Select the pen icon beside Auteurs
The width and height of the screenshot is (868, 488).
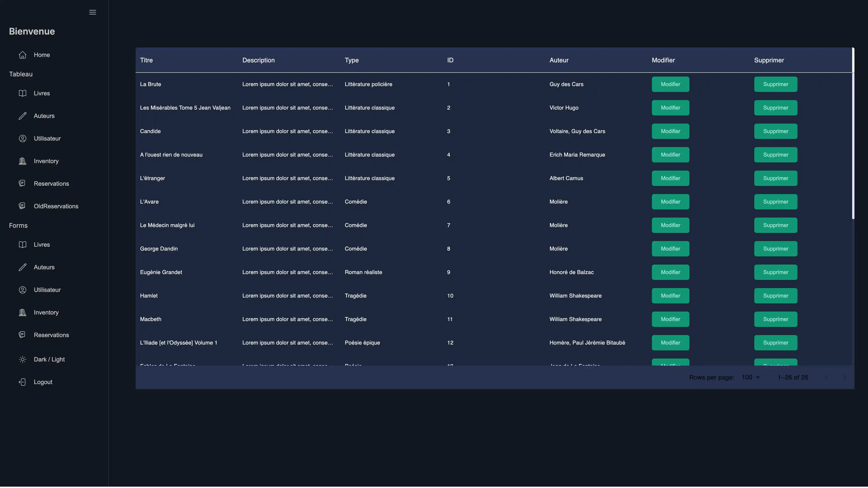point(22,115)
